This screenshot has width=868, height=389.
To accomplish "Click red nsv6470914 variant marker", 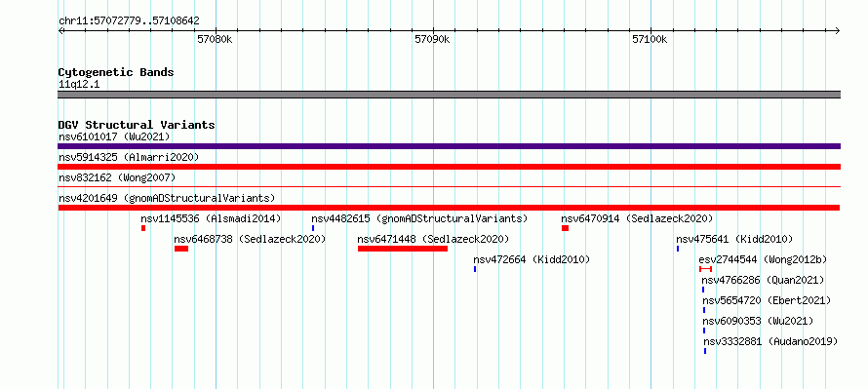I will (566, 228).
